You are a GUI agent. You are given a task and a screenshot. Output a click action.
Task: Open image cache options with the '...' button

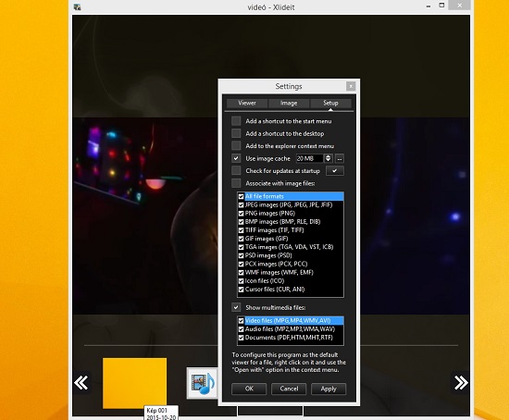[x=340, y=159]
